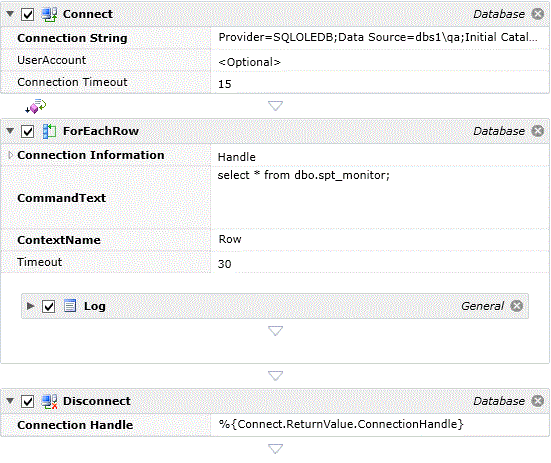The height and width of the screenshot is (463, 551).
Task: Click the purple cube icon below Connect
Action: pos(36,106)
